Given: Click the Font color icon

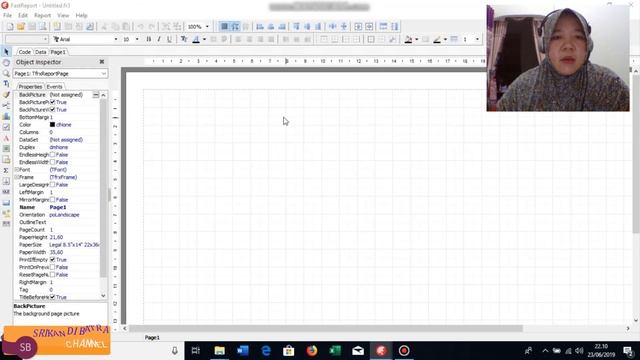Looking at the screenshot, I should [x=196, y=39].
